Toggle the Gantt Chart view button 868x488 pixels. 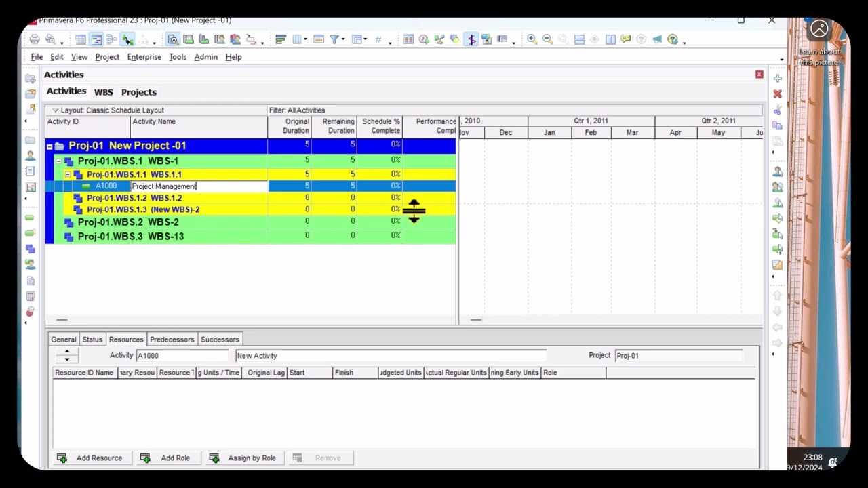point(96,40)
